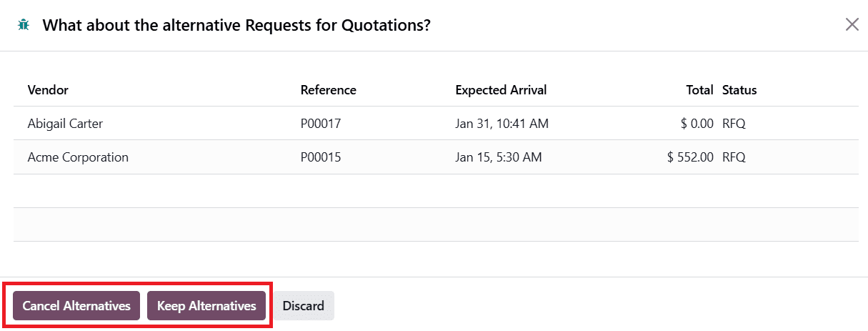Click the RFQ status for P00017

(734, 124)
